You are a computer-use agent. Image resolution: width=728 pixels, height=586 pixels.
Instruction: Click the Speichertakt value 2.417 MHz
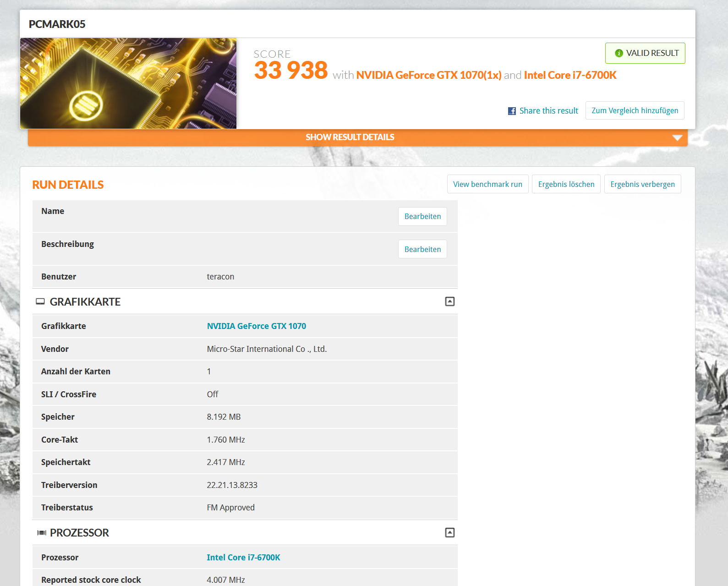(x=226, y=462)
